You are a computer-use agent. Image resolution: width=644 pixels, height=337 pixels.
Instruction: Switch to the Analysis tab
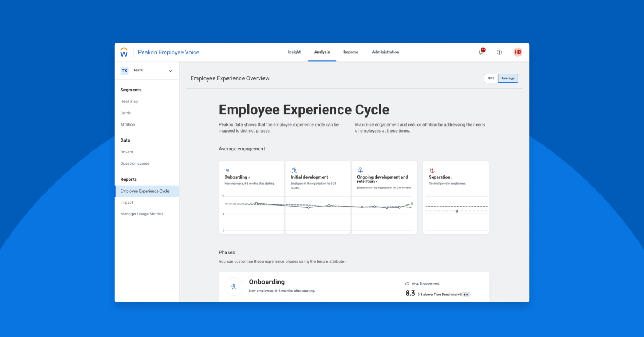(x=322, y=52)
